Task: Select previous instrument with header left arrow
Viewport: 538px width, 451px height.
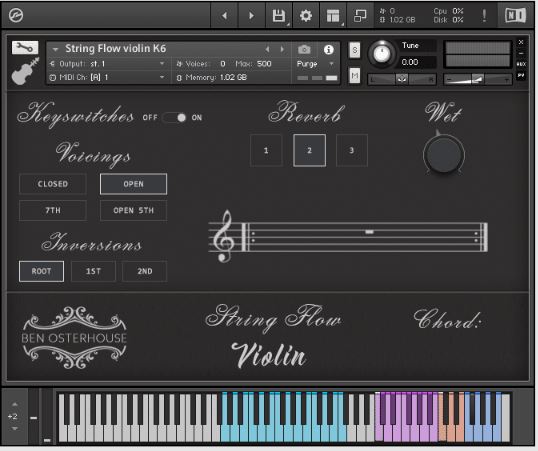Action: (x=267, y=49)
